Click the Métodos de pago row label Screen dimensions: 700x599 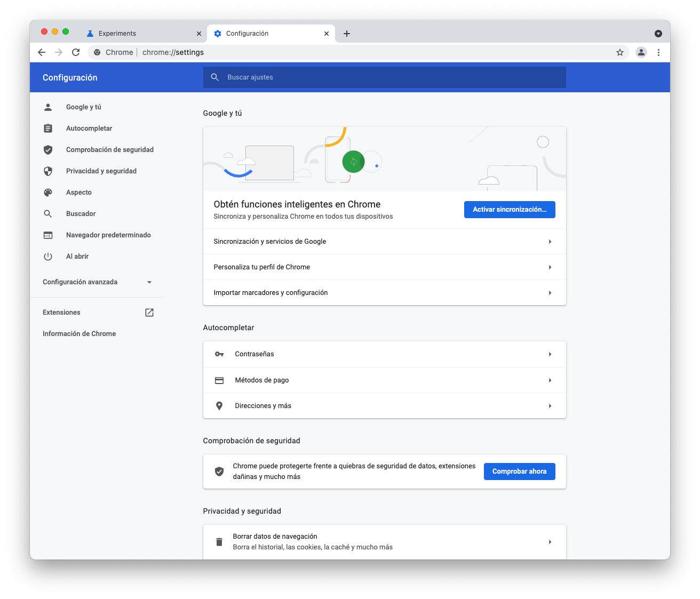pyautogui.click(x=262, y=380)
